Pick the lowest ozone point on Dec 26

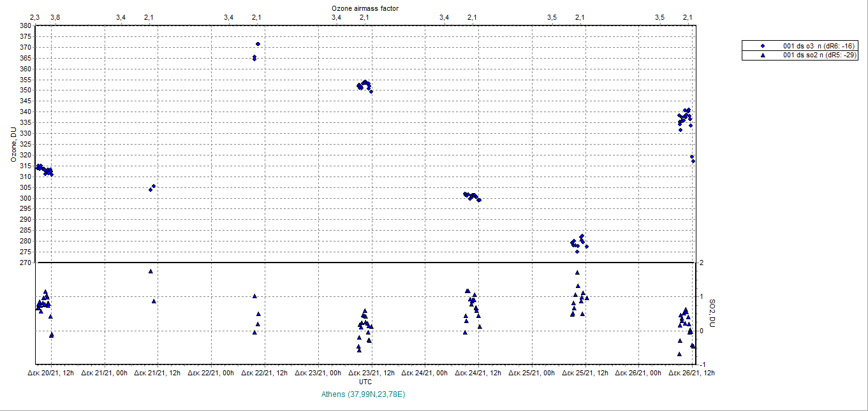coord(693,161)
